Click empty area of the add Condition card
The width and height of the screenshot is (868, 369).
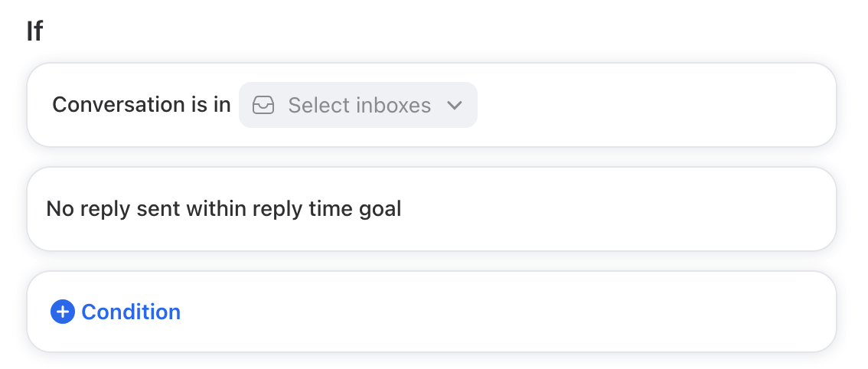pyautogui.click(x=498, y=312)
